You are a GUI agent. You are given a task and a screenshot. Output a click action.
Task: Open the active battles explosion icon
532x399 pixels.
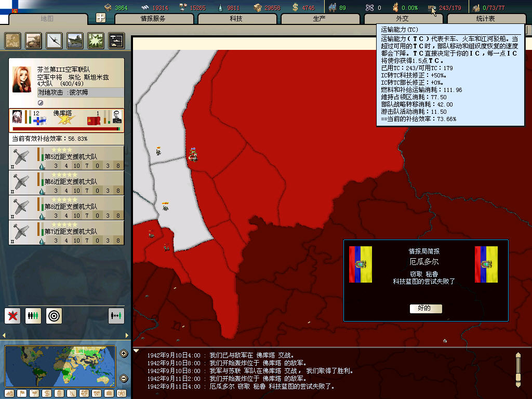[96, 41]
